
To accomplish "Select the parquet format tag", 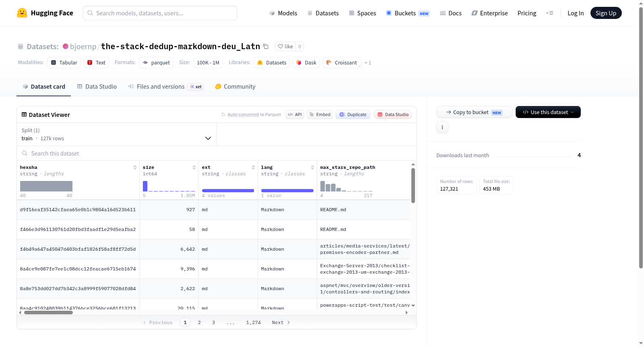I will 156,62.
